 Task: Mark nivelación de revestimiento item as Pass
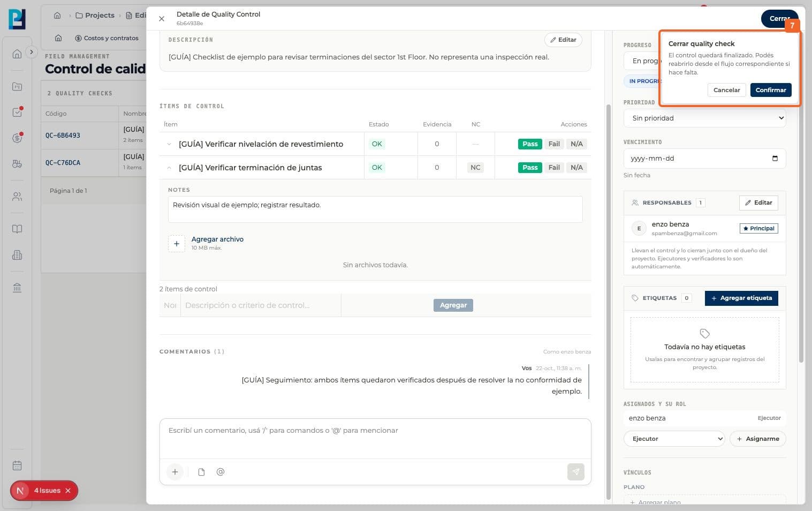(530, 144)
